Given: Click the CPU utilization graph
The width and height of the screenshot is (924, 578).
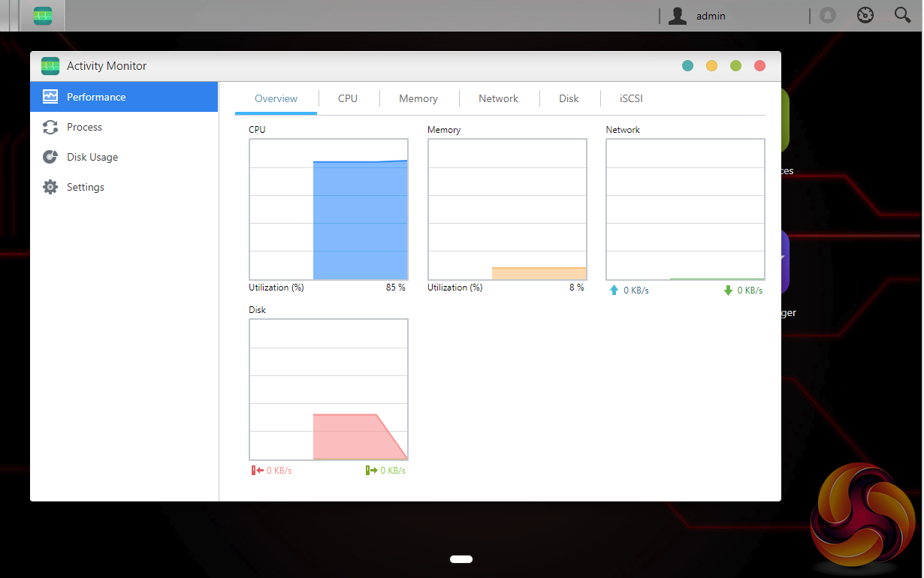Looking at the screenshot, I should tap(328, 209).
